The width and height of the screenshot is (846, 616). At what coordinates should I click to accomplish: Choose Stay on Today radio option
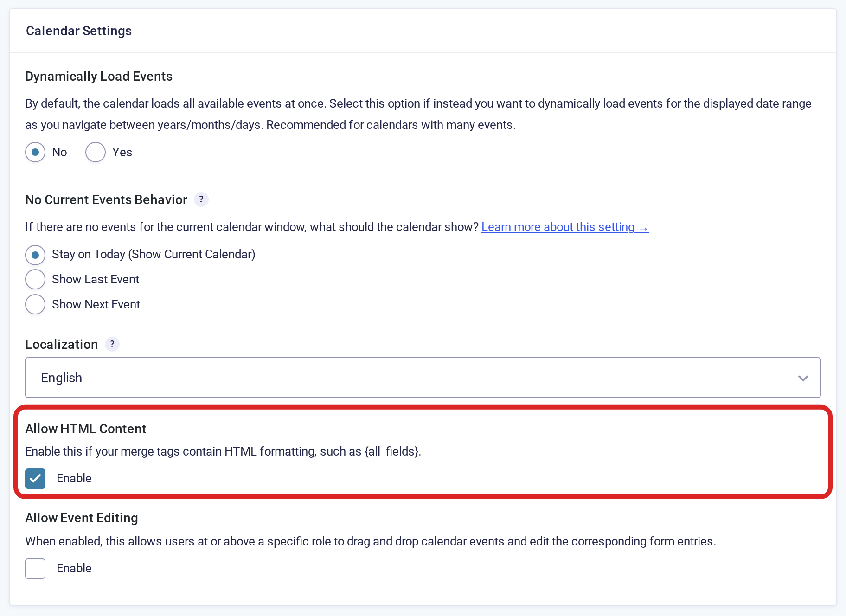point(35,255)
